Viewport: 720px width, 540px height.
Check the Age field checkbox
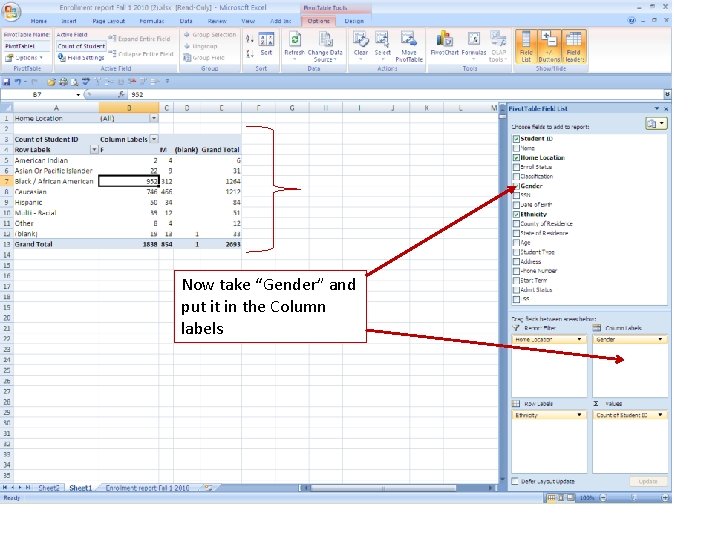[516, 242]
